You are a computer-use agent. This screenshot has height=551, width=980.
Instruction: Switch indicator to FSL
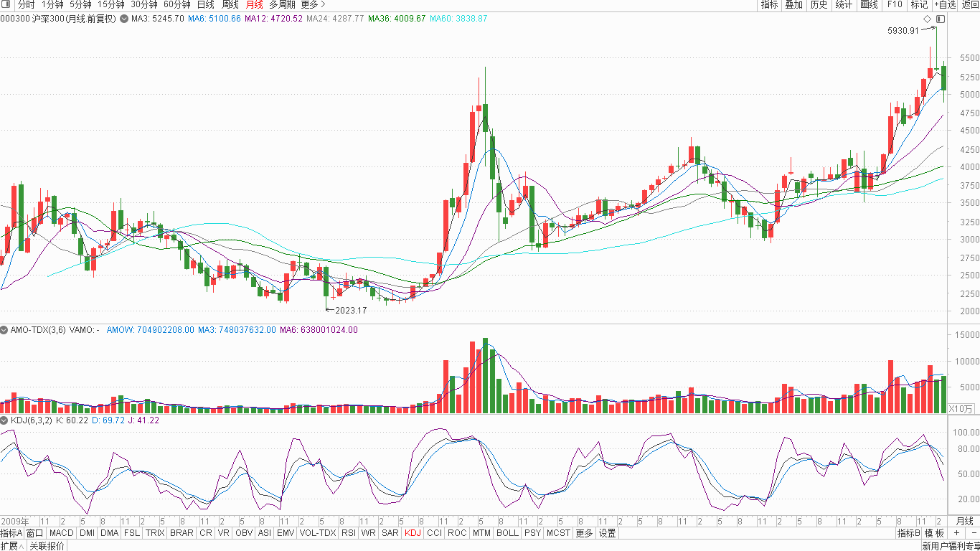132,533
